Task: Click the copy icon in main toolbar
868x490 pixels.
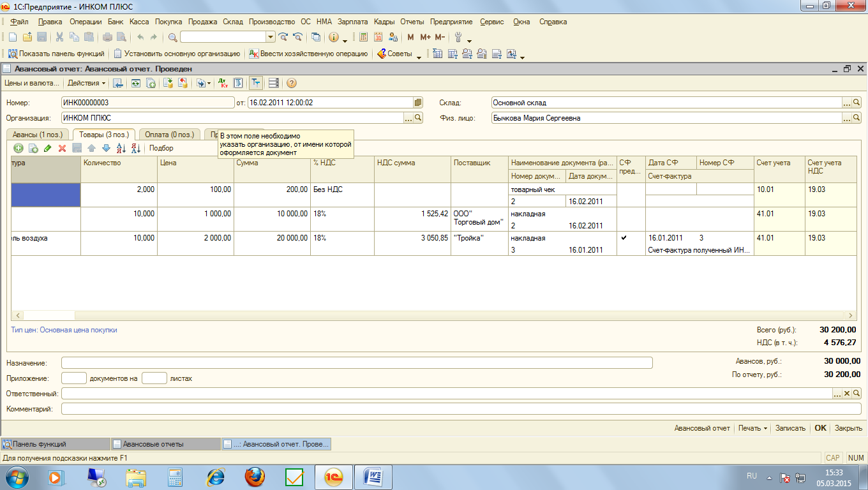Action: [x=74, y=37]
